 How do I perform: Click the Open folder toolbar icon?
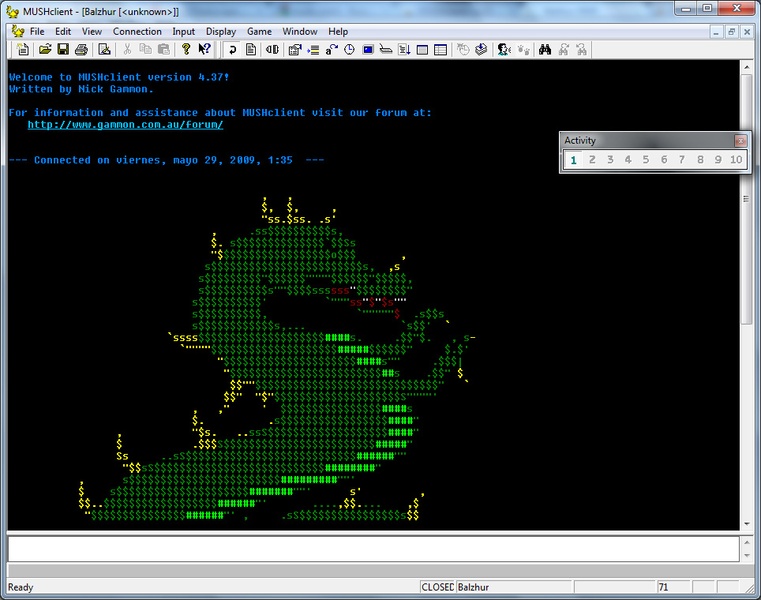(45, 49)
